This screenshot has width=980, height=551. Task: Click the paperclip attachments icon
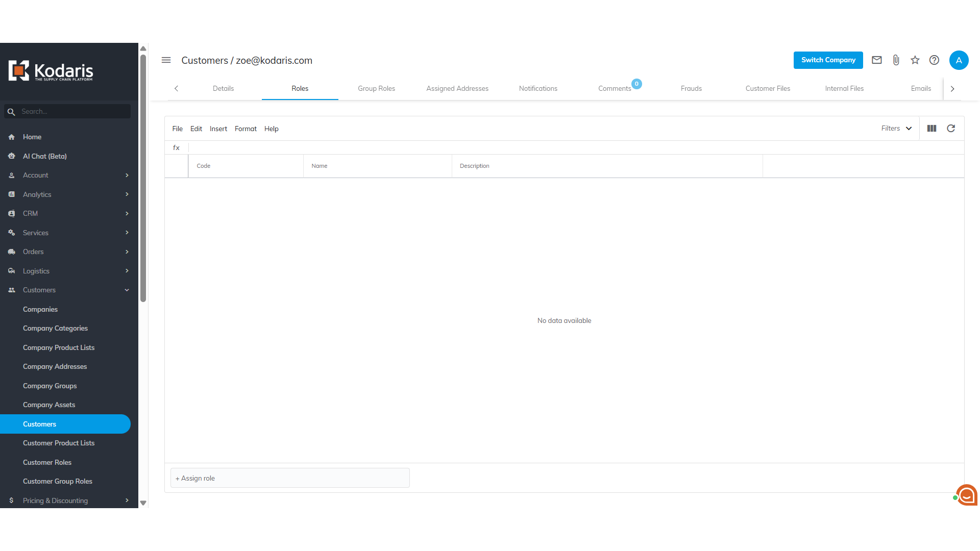[x=896, y=60]
